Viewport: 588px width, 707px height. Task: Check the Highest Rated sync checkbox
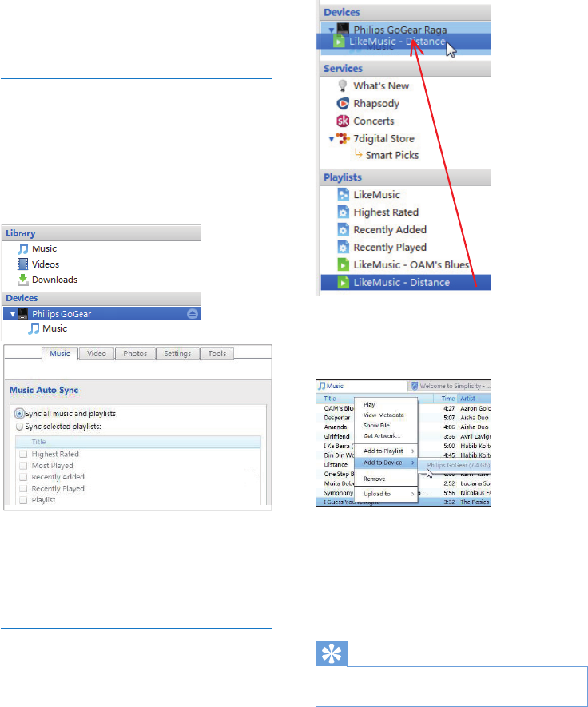(23, 454)
